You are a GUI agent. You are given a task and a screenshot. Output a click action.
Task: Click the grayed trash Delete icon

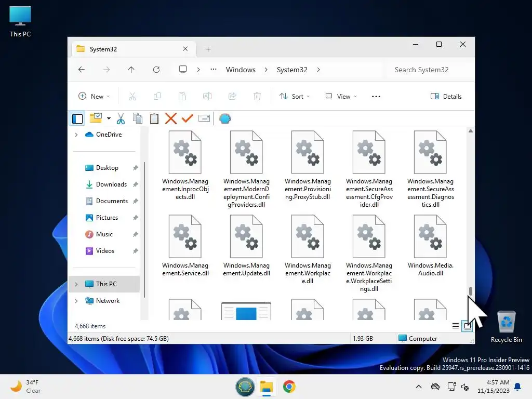click(x=257, y=96)
